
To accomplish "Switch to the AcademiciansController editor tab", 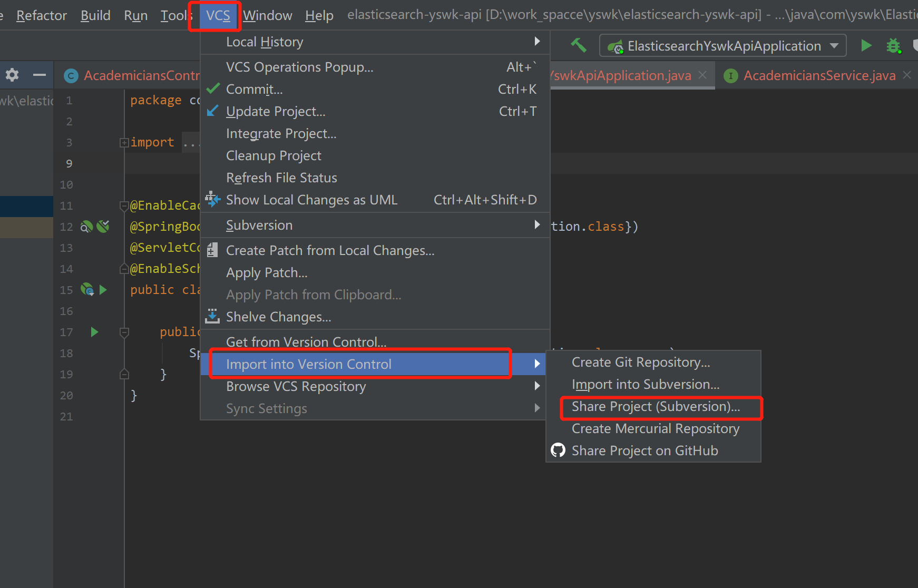I will tap(129, 75).
